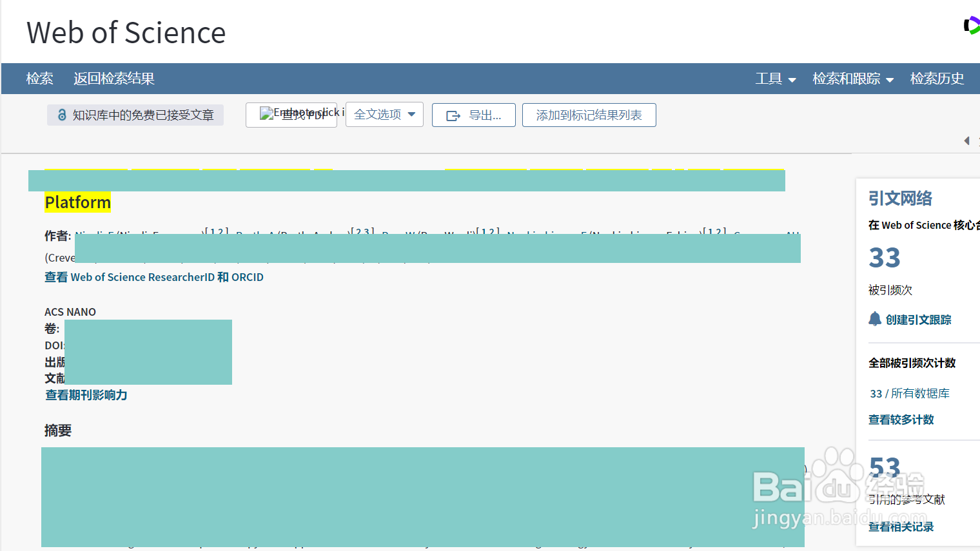Open the 工具 dropdown menu

776,79
